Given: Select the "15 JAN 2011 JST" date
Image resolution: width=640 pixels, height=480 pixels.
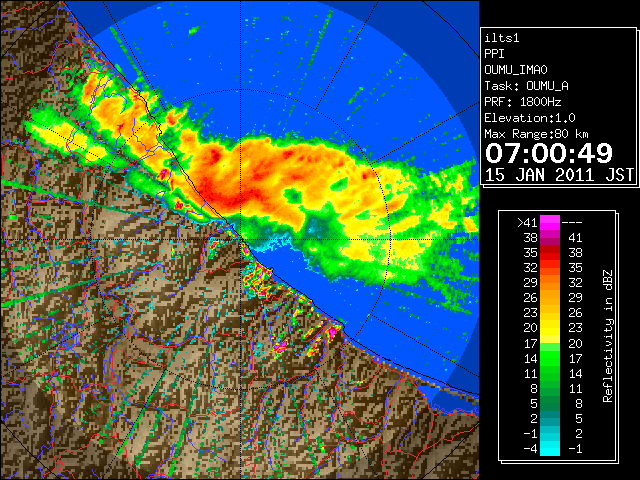Looking at the screenshot, I should point(559,175).
